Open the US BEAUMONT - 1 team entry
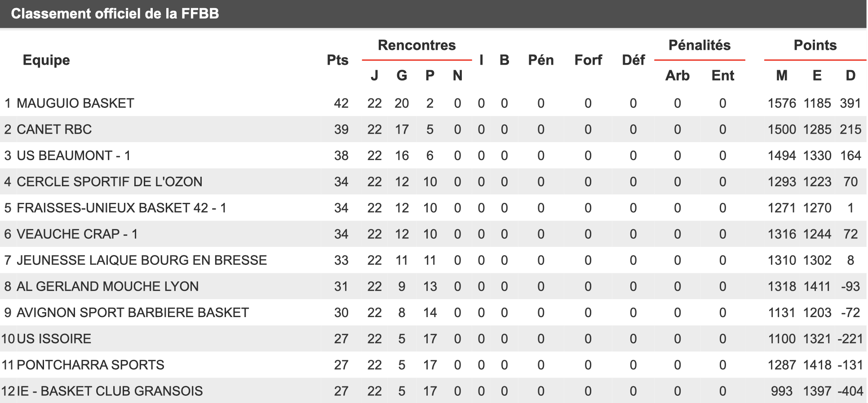Screen dimensions: 868x403 click(74, 156)
